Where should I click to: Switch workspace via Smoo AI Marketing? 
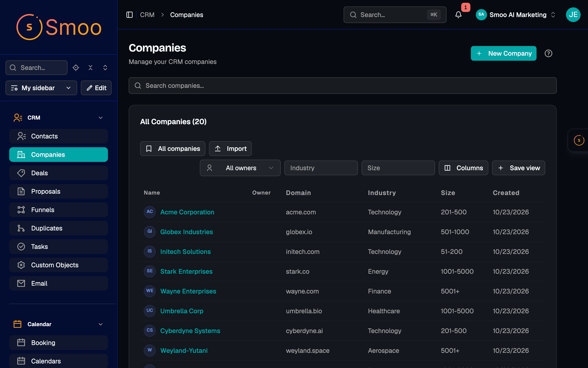515,15
